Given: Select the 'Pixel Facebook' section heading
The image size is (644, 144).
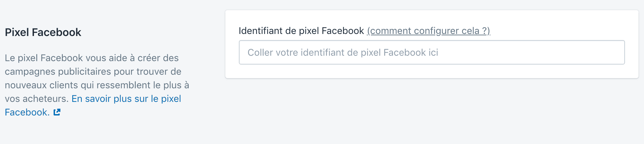Looking at the screenshot, I should [43, 32].
